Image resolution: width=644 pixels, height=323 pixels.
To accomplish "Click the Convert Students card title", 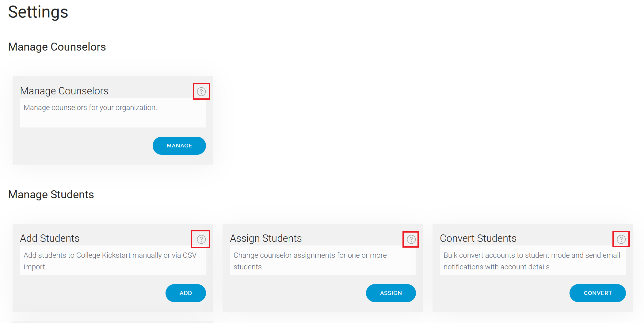I will (478, 238).
